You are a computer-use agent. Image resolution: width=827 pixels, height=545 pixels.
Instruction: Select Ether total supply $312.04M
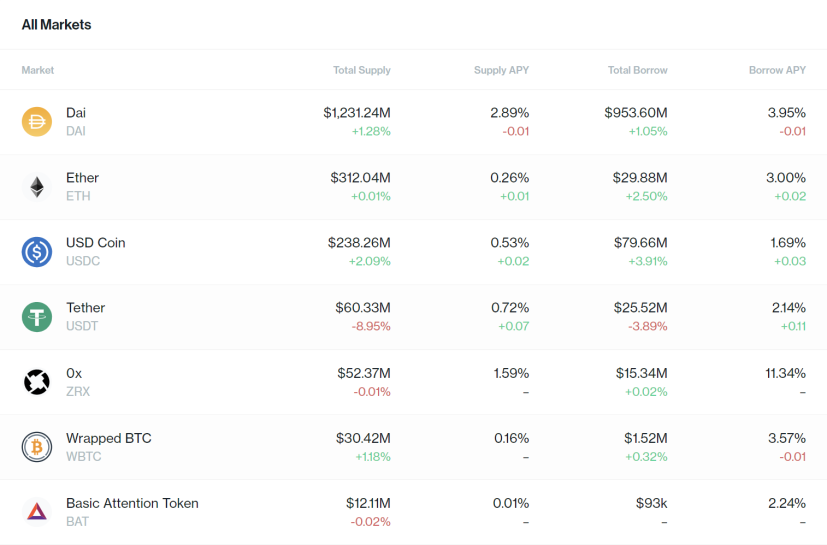(x=361, y=178)
